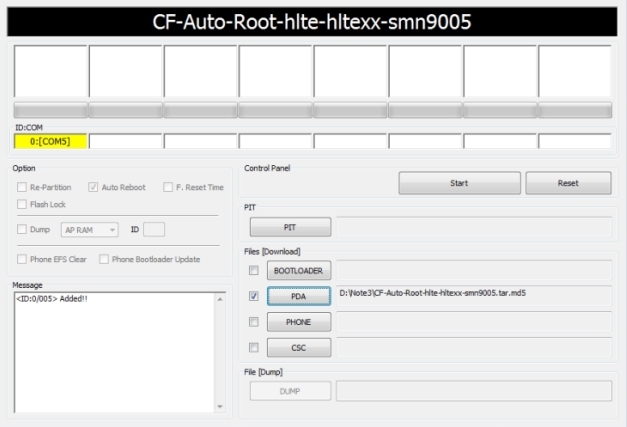Select the yellow 0:[COM5] port box

pos(50,142)
